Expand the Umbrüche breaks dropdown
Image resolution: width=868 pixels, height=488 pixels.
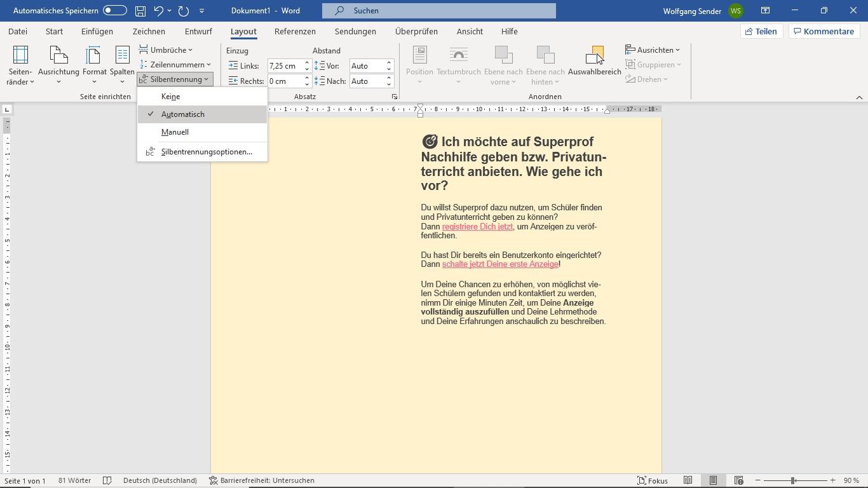[x=166, y=50]
